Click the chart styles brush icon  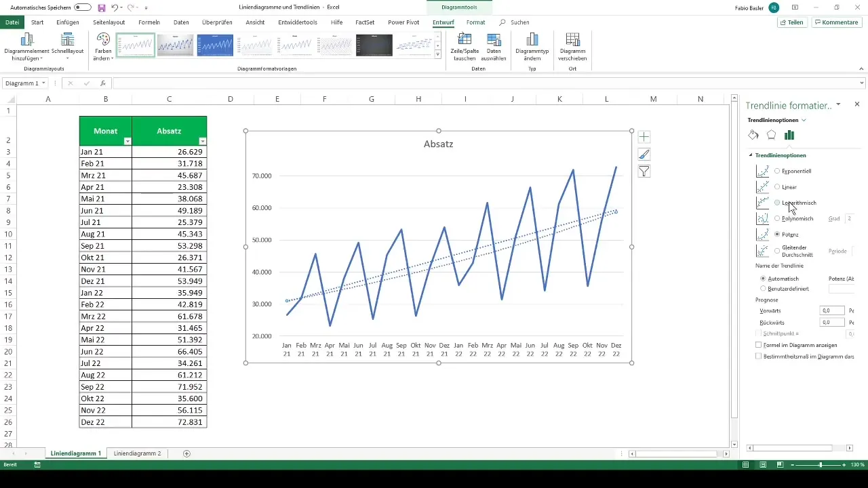(644, 155)
